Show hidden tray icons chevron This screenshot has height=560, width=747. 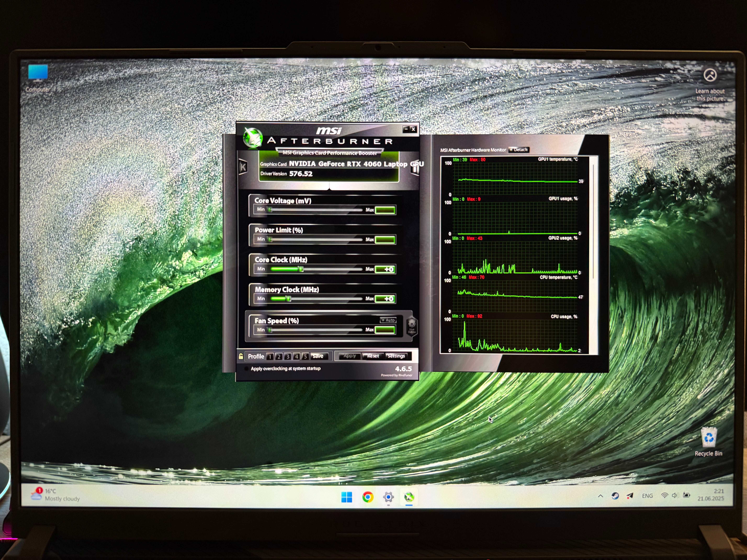[600, 496]
